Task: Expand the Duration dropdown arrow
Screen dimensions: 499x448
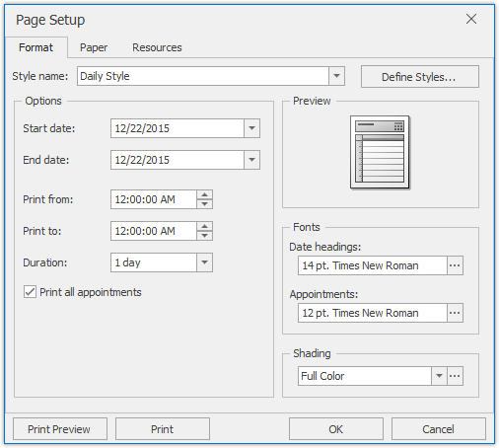Action: [x=204, y=262]
